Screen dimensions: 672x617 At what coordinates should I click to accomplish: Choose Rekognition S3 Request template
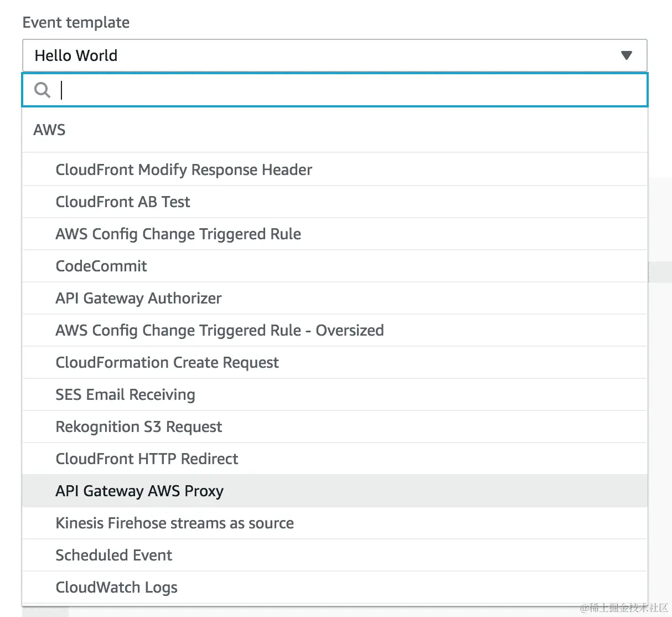coord(139,426)
